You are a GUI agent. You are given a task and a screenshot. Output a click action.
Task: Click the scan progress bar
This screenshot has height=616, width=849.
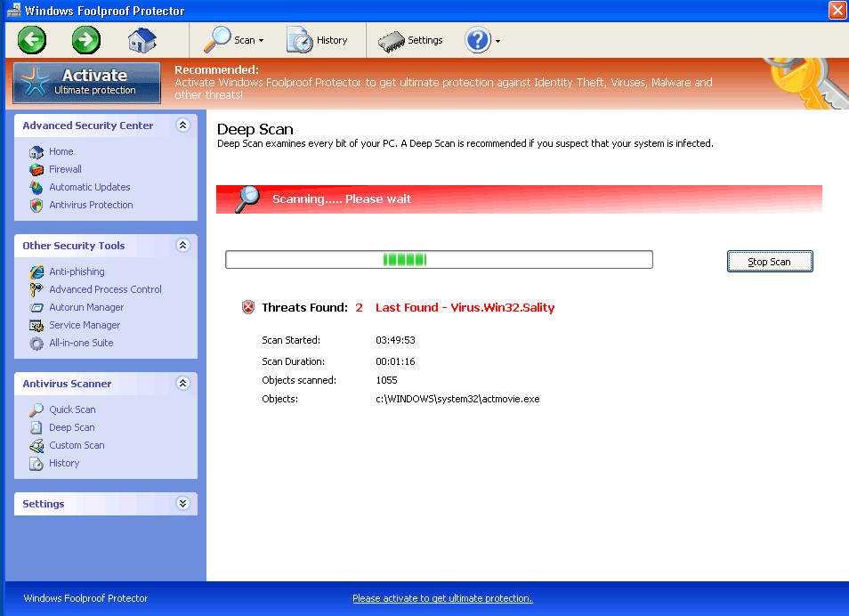coord(439,260)
